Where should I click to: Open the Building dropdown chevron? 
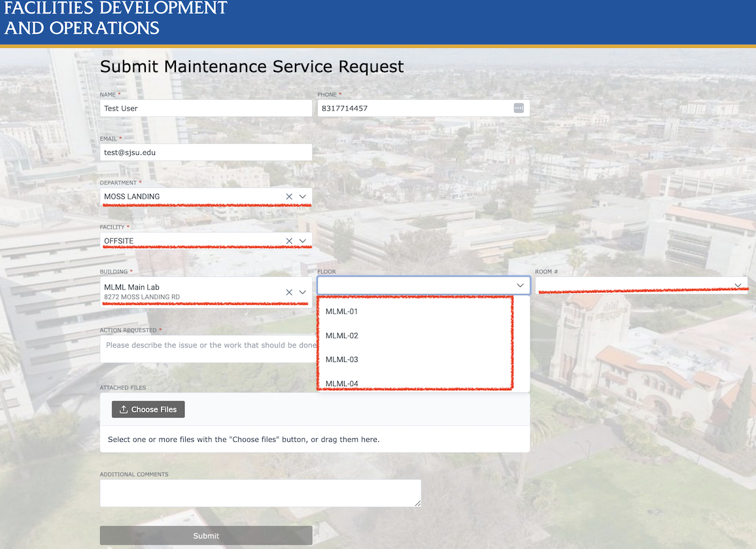303,292
